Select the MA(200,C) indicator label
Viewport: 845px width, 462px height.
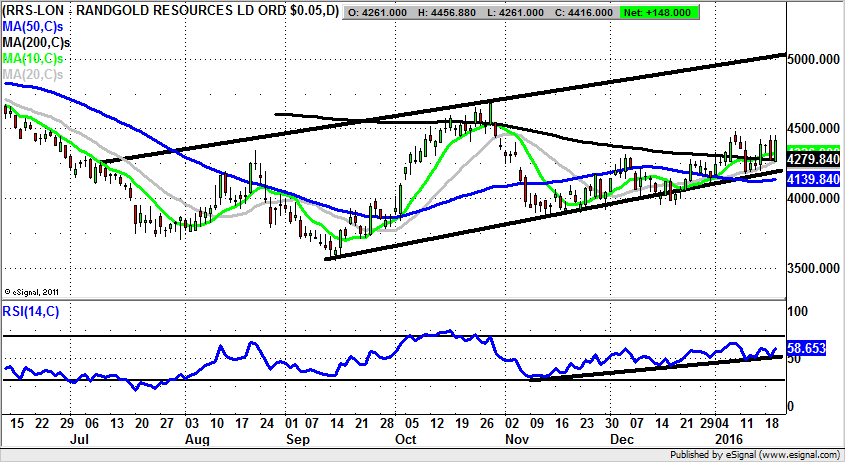click(35, 43)
